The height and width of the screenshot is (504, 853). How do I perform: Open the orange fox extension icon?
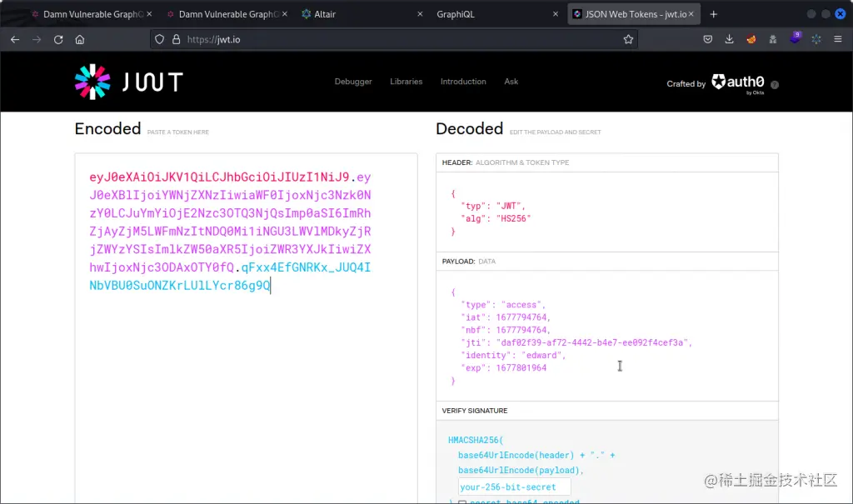point(751,39)
